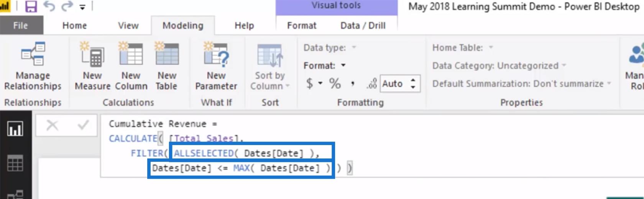Switch to the Home ribbon tab
Image resolution: width=644 pixels, height=199 pixels.
pyautogui.click(x=74, y=26)
